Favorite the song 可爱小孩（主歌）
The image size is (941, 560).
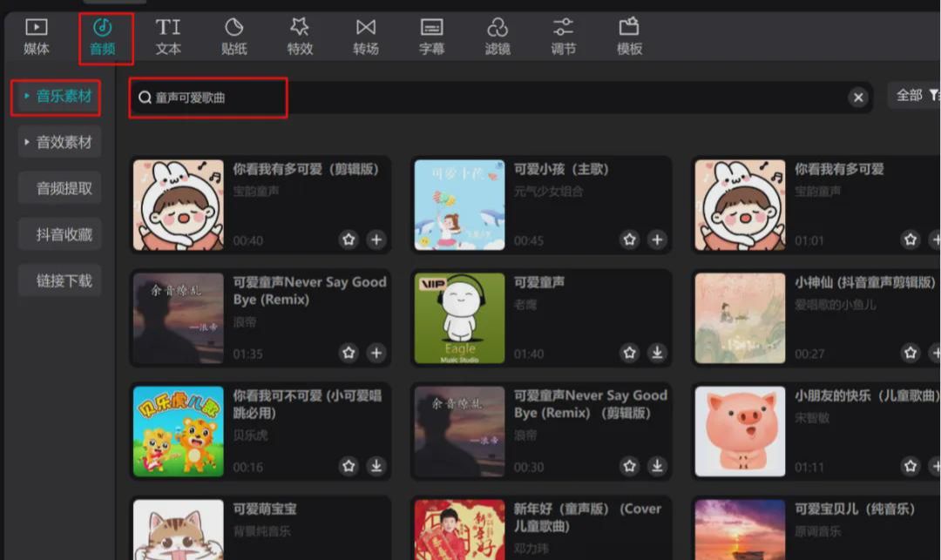(x=630, y=240)
